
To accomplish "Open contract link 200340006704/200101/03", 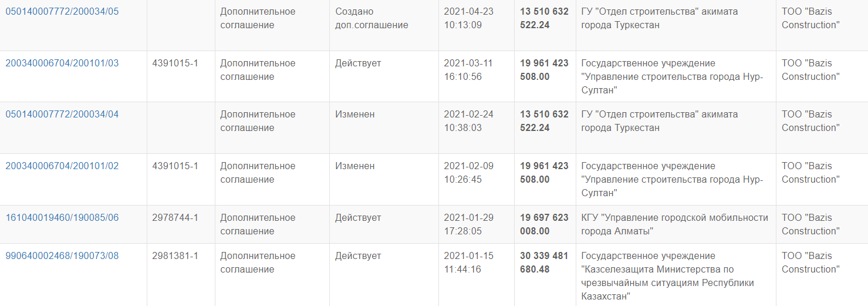I will pos(62,63).
